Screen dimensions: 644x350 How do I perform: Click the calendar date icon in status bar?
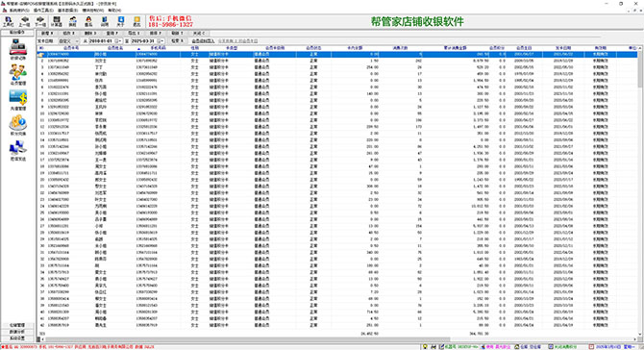pos(591,347)
